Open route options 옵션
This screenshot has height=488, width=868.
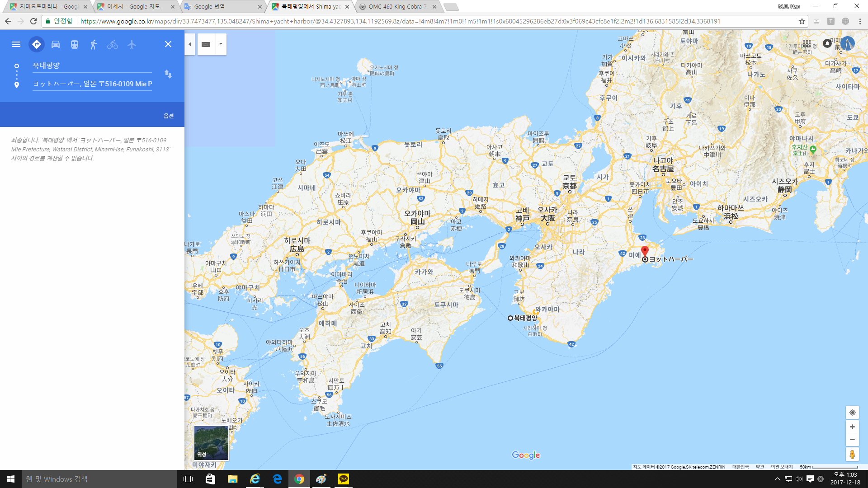[169, 116]
